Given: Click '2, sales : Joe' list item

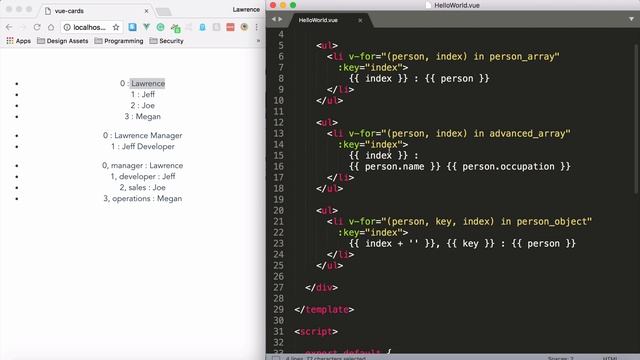Looking at the screenshot, I should point(142,188).
